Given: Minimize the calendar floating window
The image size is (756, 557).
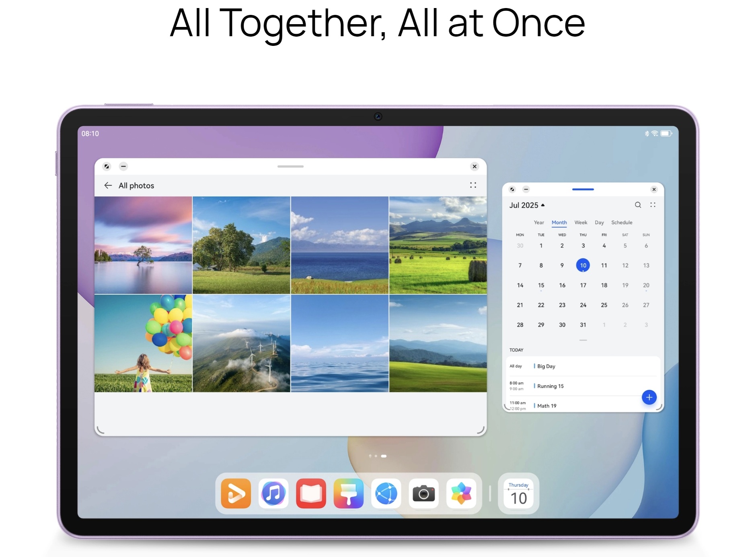Looking at the screenshot, I should pyautogui.click(x=526, y=189).
